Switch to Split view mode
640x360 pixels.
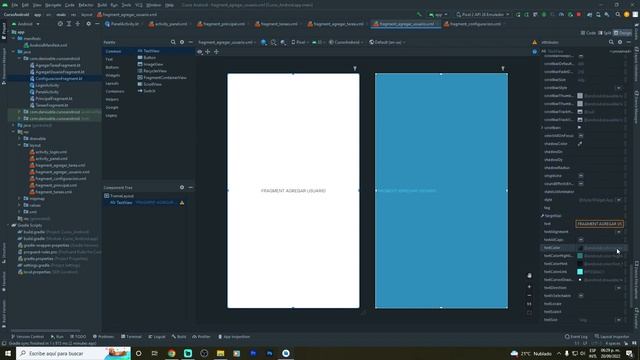click(605, 33)
